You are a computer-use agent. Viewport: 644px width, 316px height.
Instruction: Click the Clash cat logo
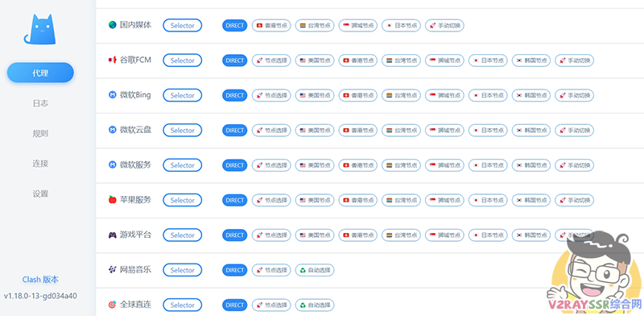coord(39,29)
